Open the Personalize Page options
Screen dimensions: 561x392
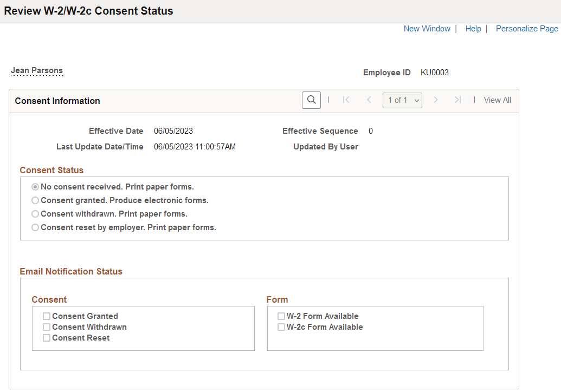[x=526, y=28]
